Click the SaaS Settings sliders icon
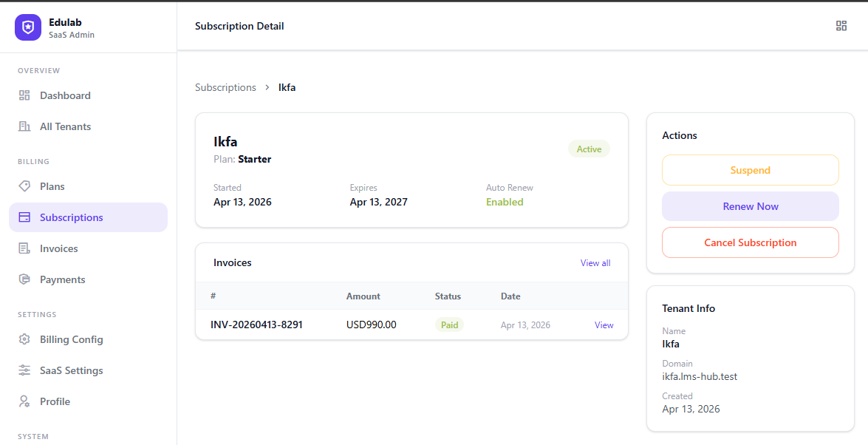 pyautogui.click(x=24, y=370)
